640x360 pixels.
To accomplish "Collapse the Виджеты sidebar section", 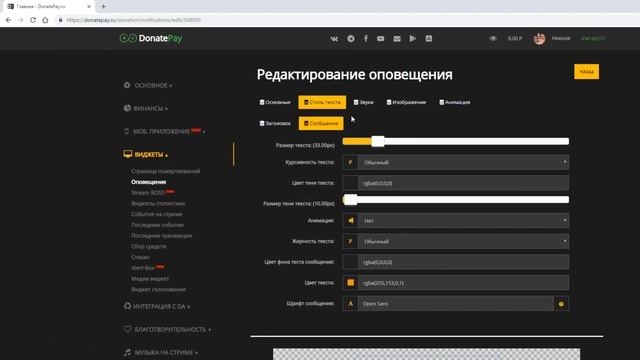I will [146, 154].
